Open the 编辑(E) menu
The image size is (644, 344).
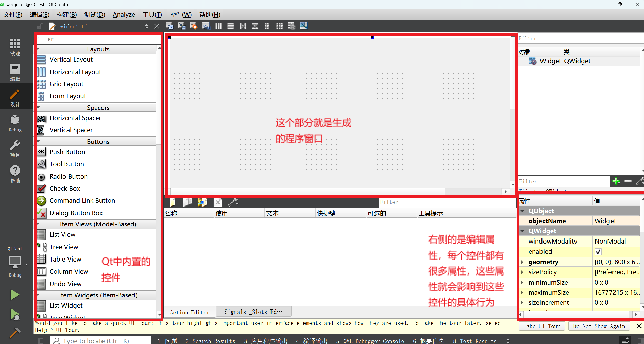40,14
